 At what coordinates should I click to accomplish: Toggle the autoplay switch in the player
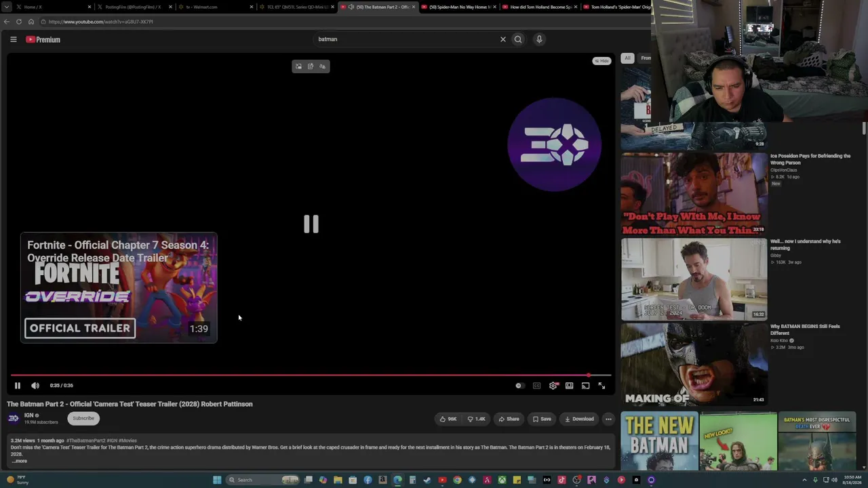519,386
